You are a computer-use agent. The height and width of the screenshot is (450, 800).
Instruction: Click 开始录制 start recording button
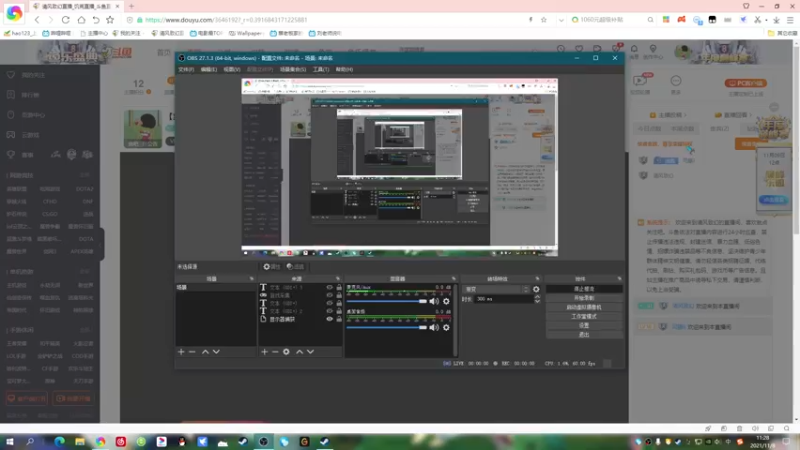(x=584, y=298)
